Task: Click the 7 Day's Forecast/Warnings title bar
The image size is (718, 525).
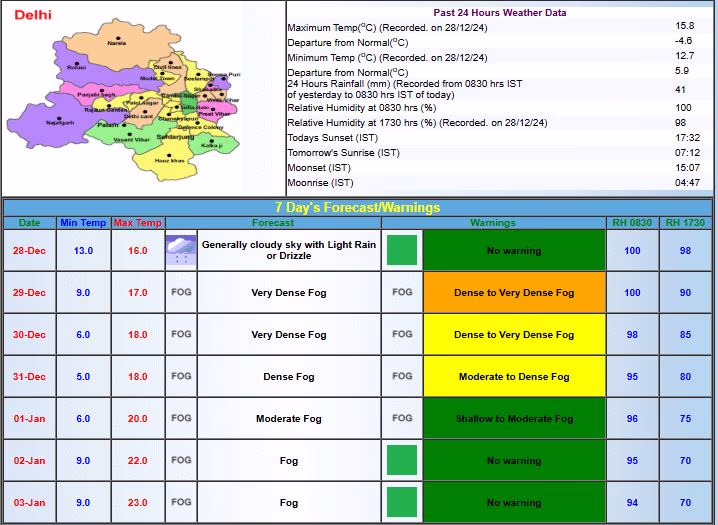Action: click(358, 208)
